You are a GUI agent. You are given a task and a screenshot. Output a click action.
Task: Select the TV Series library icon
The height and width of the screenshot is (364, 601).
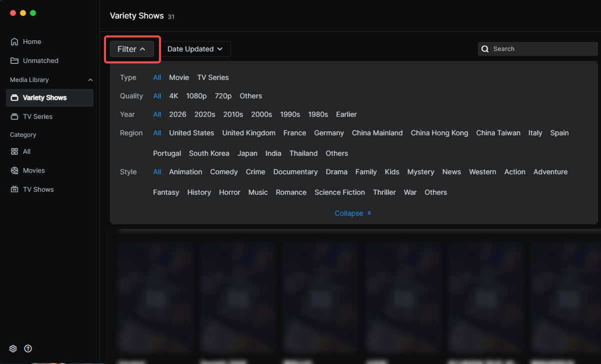coord(14,117)
